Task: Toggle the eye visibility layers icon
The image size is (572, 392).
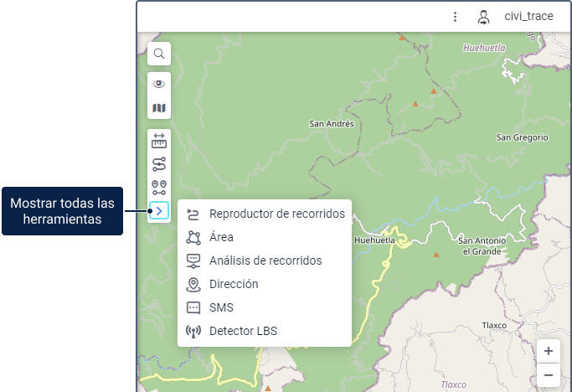Action: (x=159, y=85)
